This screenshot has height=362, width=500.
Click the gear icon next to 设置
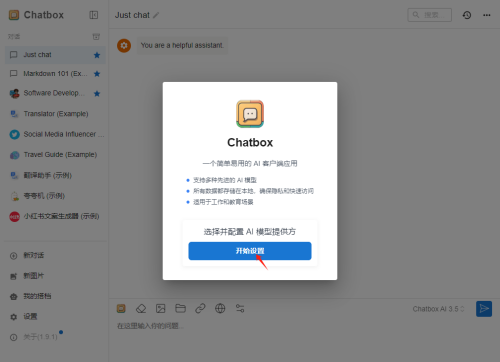(14, 317)
